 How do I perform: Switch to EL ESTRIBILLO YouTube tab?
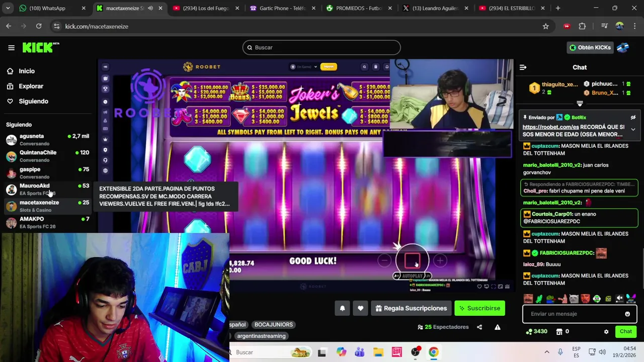point(512,8)
